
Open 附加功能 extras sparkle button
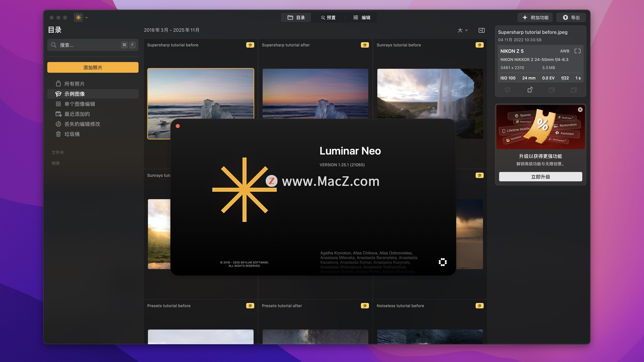(x=535, y=17)
